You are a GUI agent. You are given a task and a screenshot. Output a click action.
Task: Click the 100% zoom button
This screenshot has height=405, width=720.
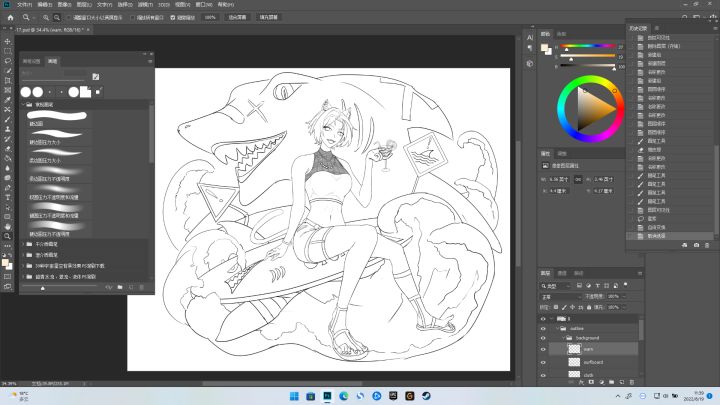tap(210, 17)
